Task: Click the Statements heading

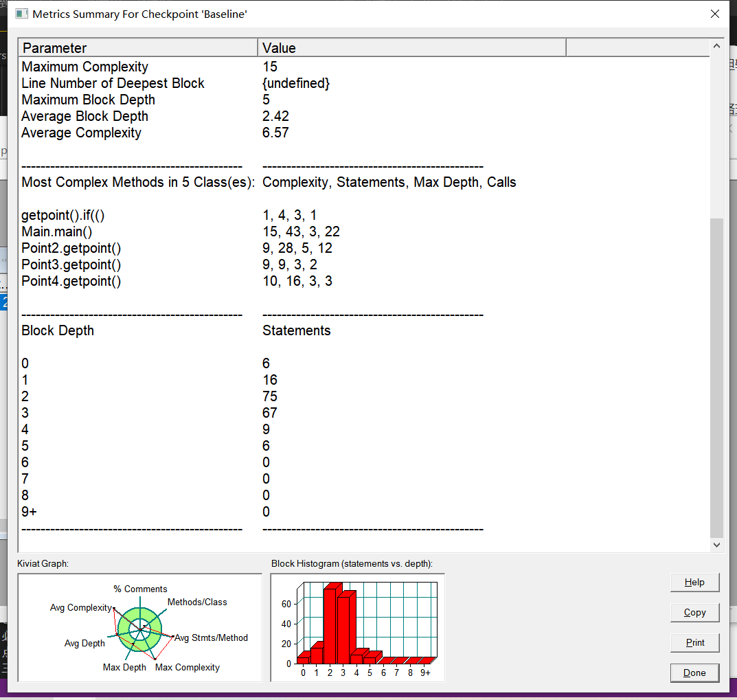Action: pos(297,330)
